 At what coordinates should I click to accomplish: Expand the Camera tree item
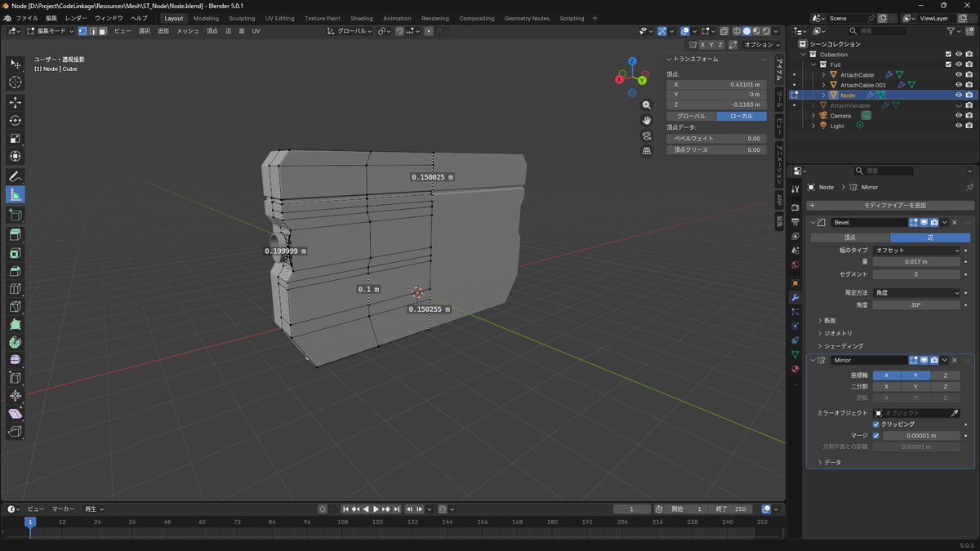813,115
